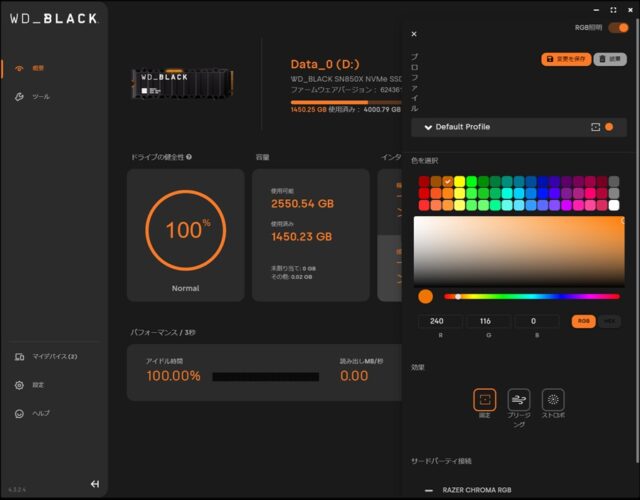Image resolution: width=640 pixels, height=500 pixels.
Task: Click the static effect icon in Default Profile row
Action: point(596,127)
